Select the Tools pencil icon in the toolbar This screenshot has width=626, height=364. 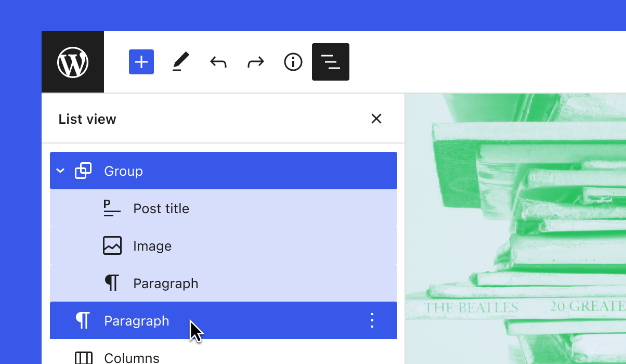180,61
